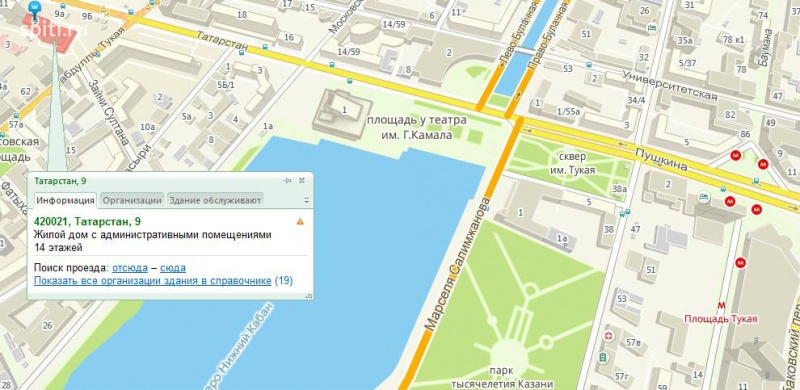This screenshot has height=390, width=800.
Task: Open the Организации tab
Action: pos(132,200)
